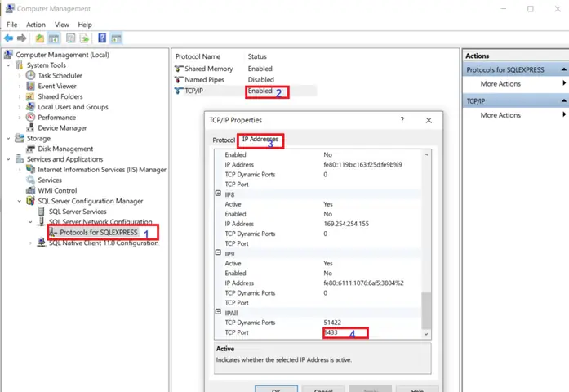The width and height of the screenshot is (569, 392).
Task: Switch to the Protocol tab
Action: [224, 140]
